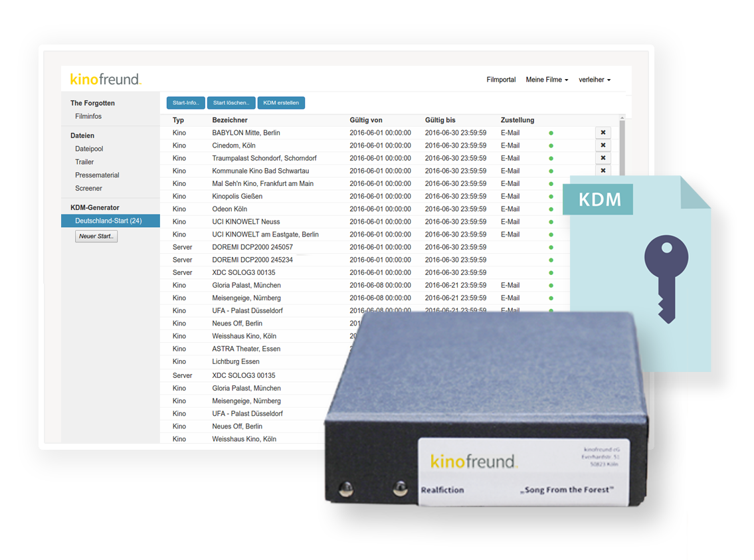Click status dot for DOREMI DCP2000 245057
754x560 pixels.
(551, 248)
